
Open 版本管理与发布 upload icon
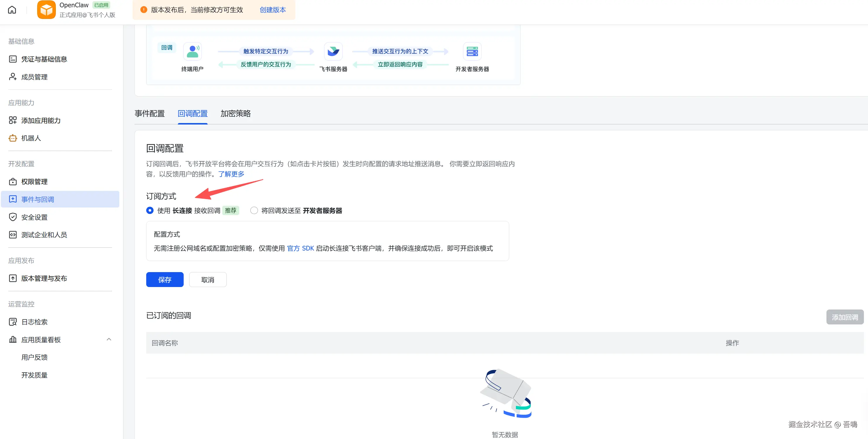[13, 278]
